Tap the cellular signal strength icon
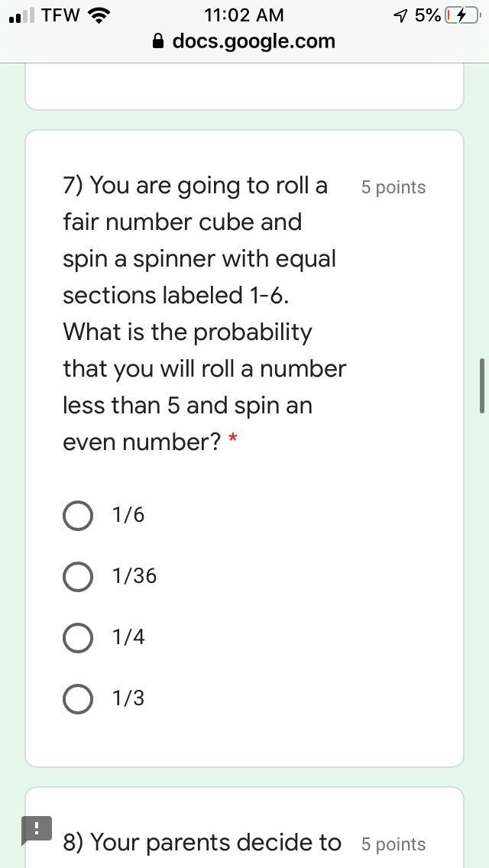Viewport: 489px width, 868px height. (21, 15)
